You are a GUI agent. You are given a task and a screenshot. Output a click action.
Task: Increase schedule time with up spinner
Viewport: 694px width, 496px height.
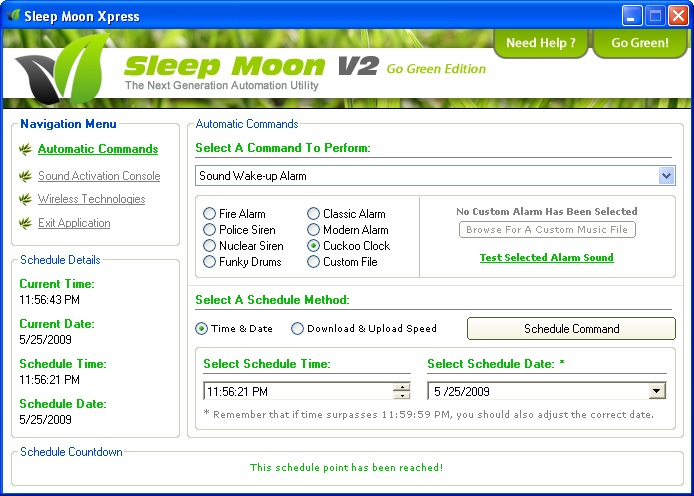tap(401, 387)
